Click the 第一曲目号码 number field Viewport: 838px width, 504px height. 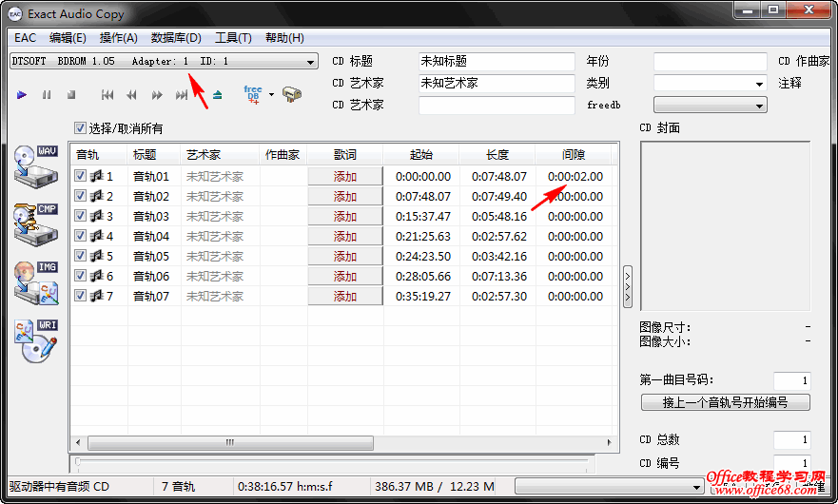coord(792,380)
